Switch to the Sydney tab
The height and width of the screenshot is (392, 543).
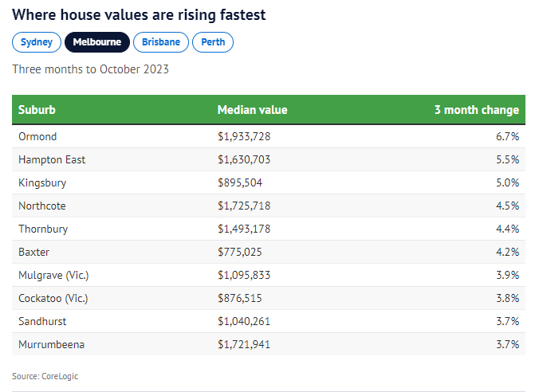[x=37, y=42]
